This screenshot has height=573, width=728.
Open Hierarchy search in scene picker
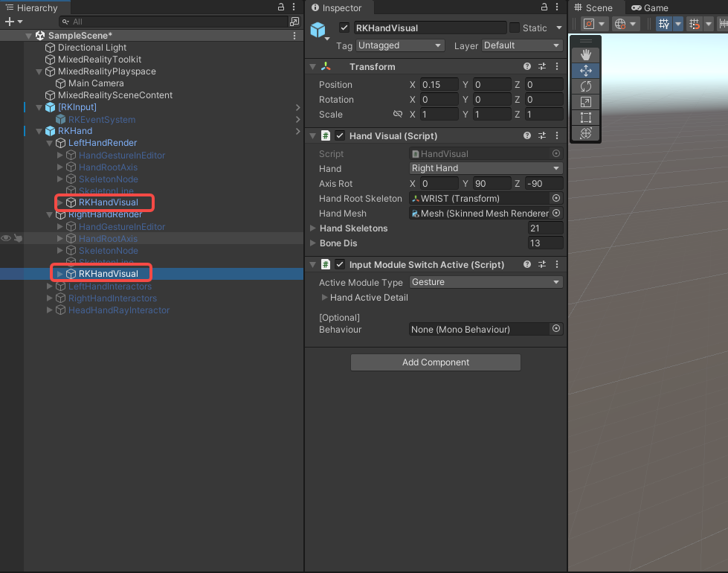[x=294, y=22]
